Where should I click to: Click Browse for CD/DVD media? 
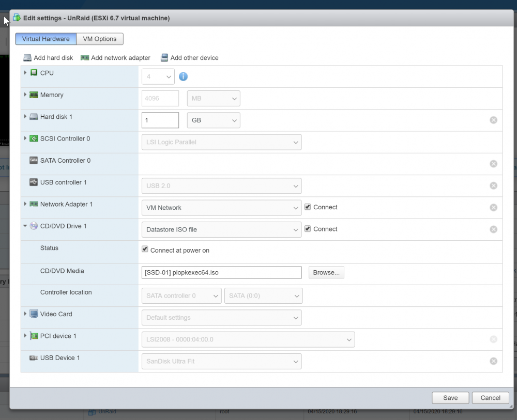(326, 272)
